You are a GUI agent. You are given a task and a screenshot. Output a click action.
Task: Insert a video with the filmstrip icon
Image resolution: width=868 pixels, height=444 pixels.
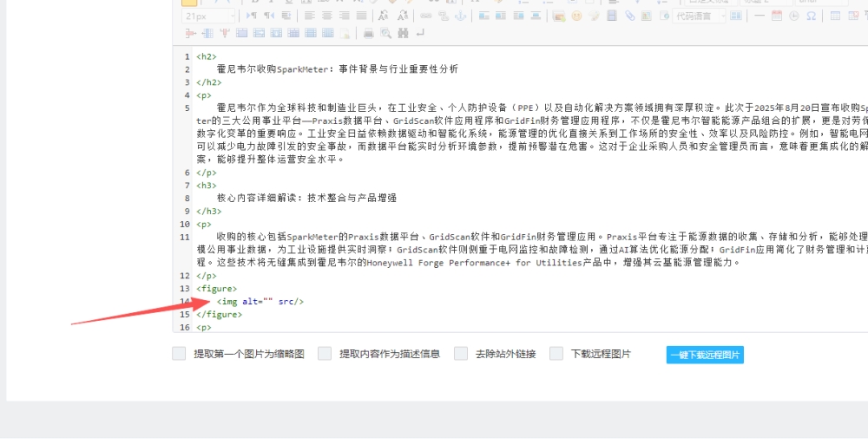(x=612, y=16)
